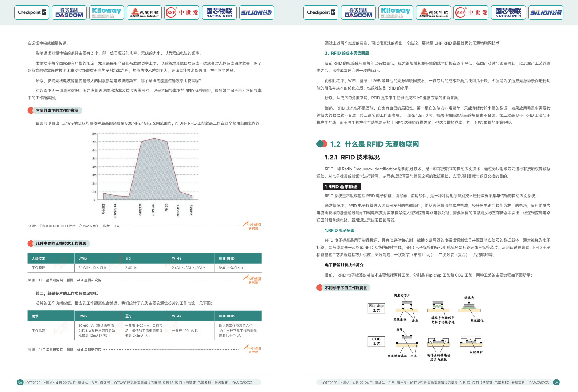Viewport: 578px width, 392px height.
Task: Click the Sense Technology 先施科技 logo on page 06
Action: point(144,12)
